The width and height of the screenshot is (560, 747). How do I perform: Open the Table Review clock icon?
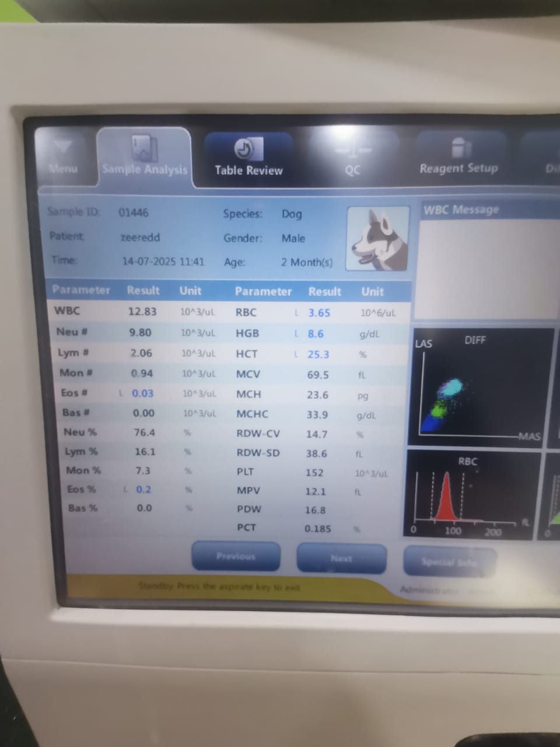(x=249, y=149)
